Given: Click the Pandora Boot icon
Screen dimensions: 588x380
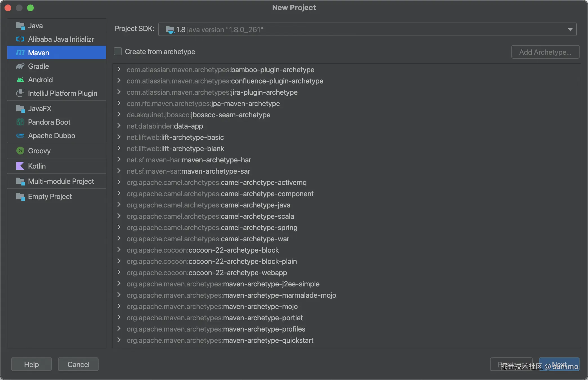Looking at the screenshot, I should click(x=20, y=122).
